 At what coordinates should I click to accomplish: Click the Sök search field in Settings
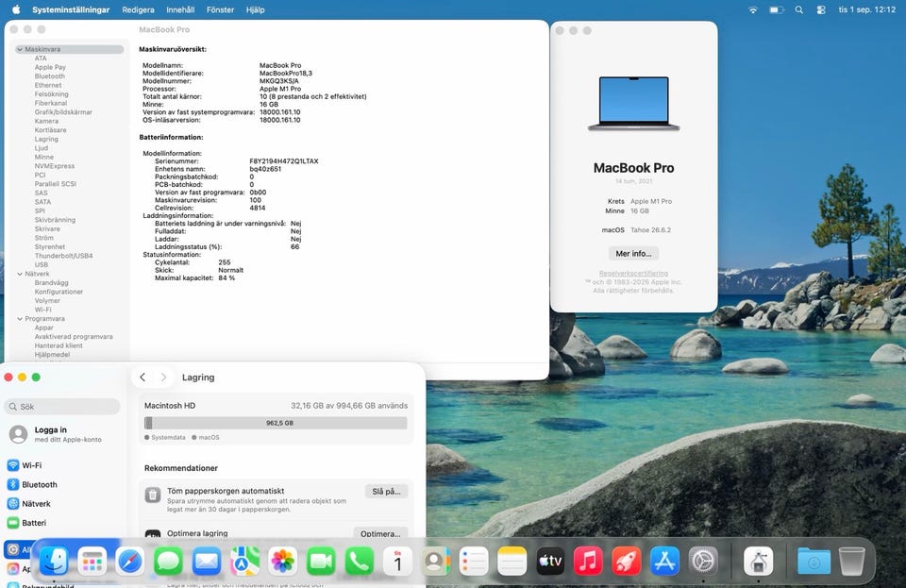click(62, 407)
